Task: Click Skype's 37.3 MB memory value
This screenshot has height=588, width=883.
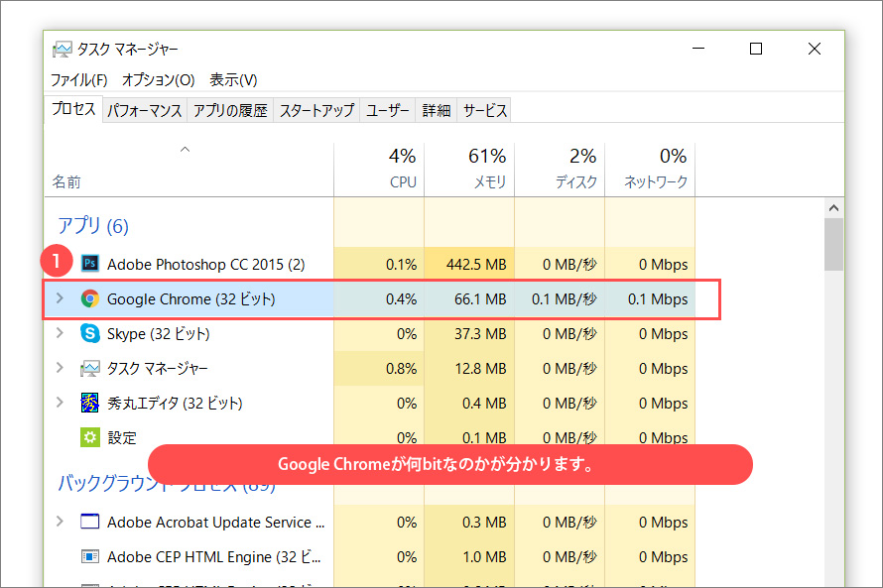Action: tap(480, 334)
